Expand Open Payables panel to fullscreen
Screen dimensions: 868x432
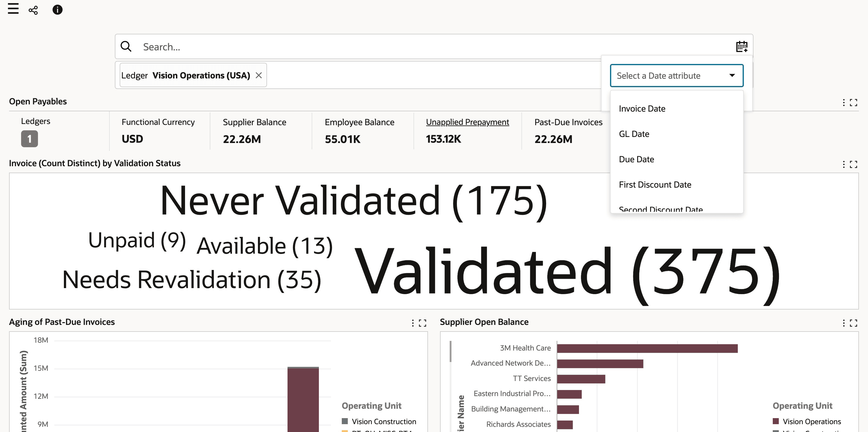coord(854,103)
